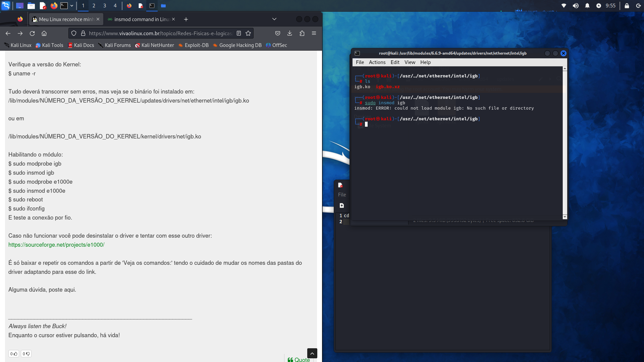The height and width of the screenshot is (362, 644).
Task: Open Kali Docs bookmark
Action: click(x=81, y=45)
